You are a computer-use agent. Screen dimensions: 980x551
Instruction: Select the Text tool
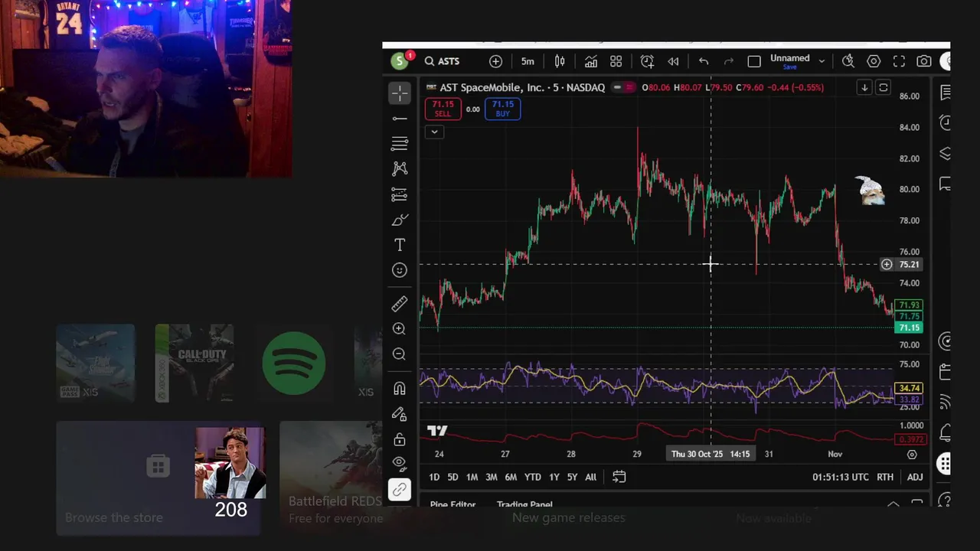[400, 245]
